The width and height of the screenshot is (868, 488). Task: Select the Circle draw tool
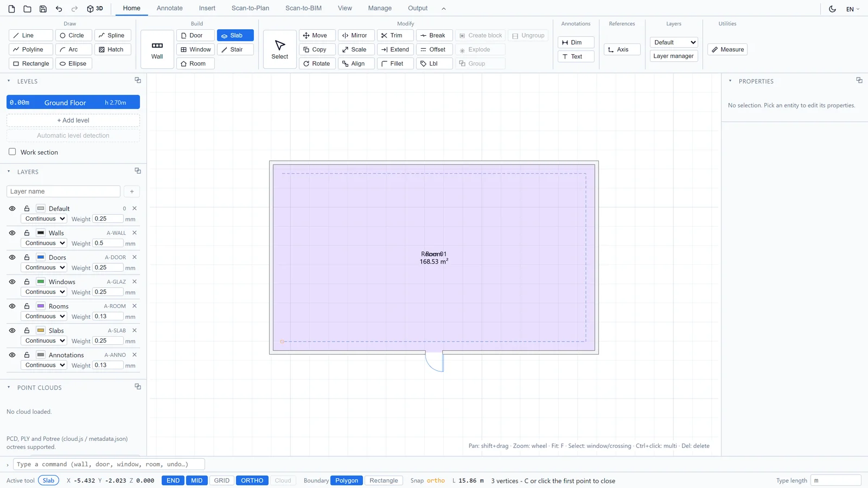pyautogui.click(x=73, y=35)
